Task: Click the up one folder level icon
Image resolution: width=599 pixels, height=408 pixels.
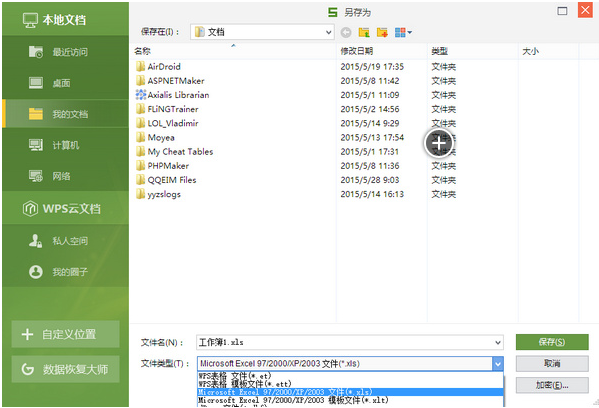Action: 364,32
